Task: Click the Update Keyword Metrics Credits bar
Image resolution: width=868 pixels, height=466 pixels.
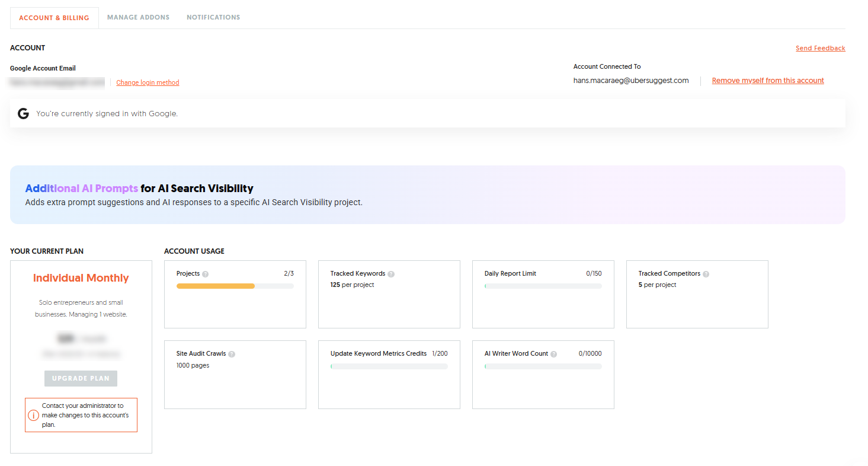Action: [x=389, y=366]
